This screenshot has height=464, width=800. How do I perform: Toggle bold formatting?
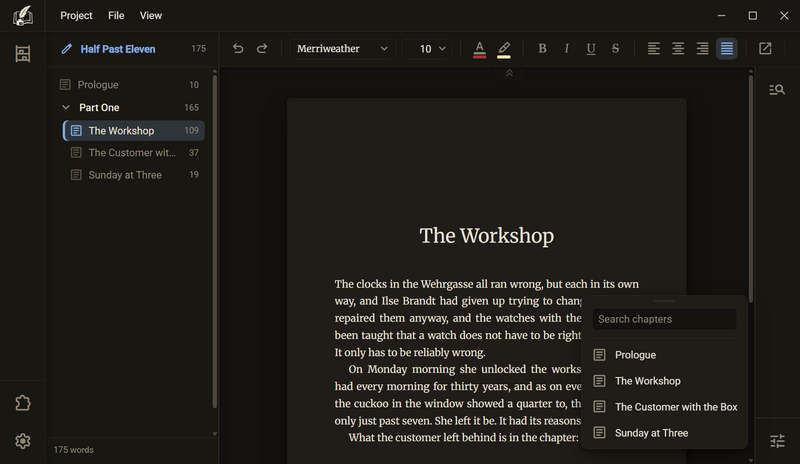point(542,48)
